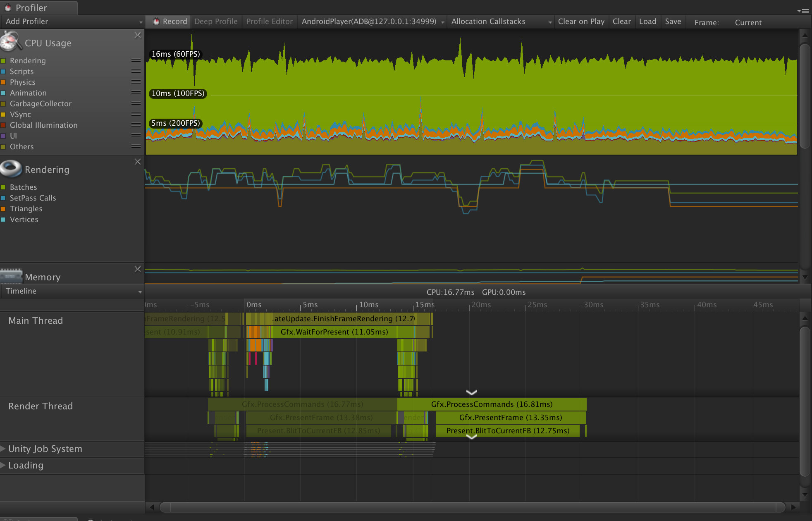Toggle the Triangles series
The width and height of the screenshot is (812, 521).
pyautogui.click(x=3, y=209)
